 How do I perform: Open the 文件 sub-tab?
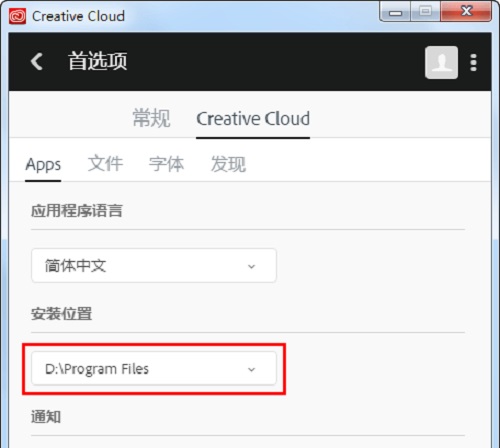pos(105,164)
